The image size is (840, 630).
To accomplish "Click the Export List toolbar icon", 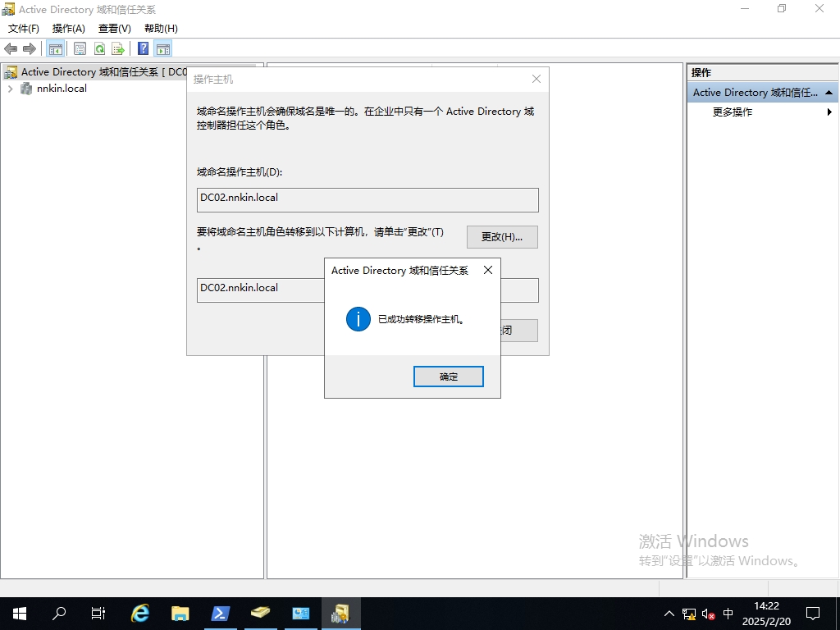I will tap(118, 48).
